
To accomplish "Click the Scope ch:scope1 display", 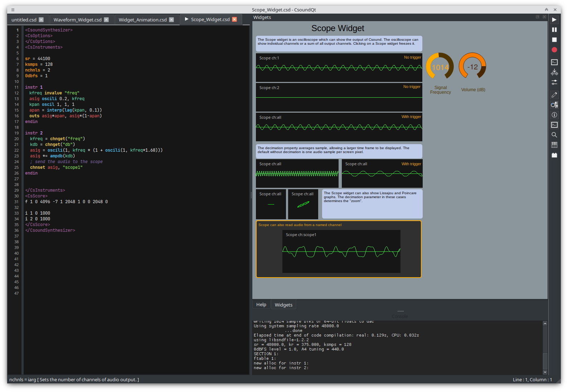I will click(x=341, y=251).
